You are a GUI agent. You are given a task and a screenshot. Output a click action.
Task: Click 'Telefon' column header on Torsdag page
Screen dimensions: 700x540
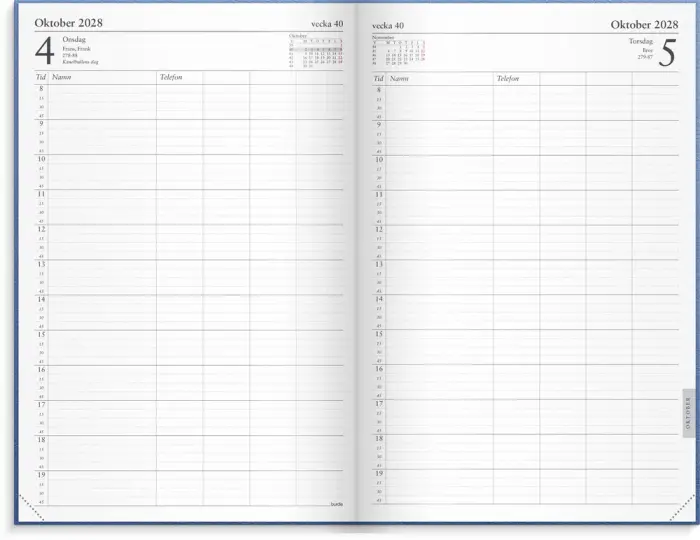tap(508, 79)
